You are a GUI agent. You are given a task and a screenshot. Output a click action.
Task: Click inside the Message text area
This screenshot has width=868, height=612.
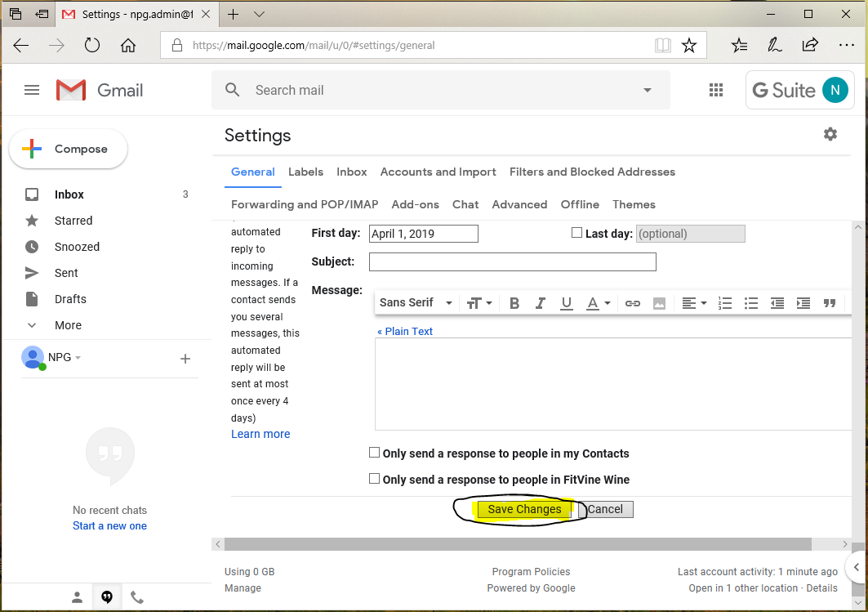(612, 384)
